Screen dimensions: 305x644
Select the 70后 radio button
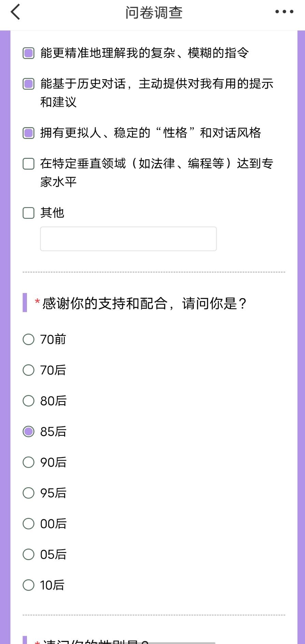[29, 370]
